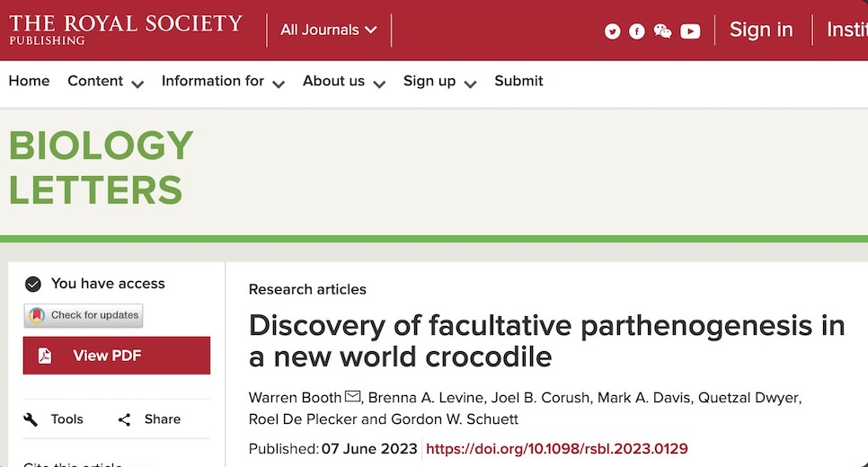This screenshot has width=868, height=467.
Task: Open the Royal Society Twitter page
Action: point(613,31)
